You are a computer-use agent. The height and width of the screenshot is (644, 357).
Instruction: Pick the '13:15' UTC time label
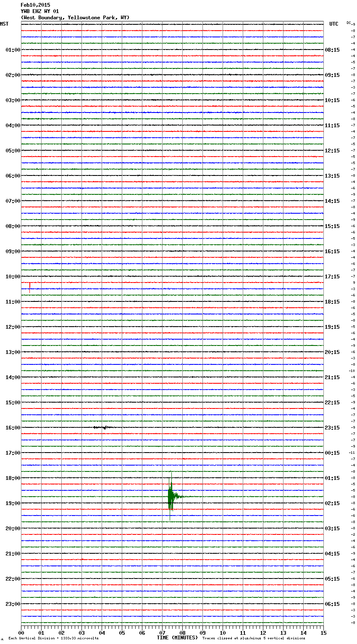pos(332,176)
